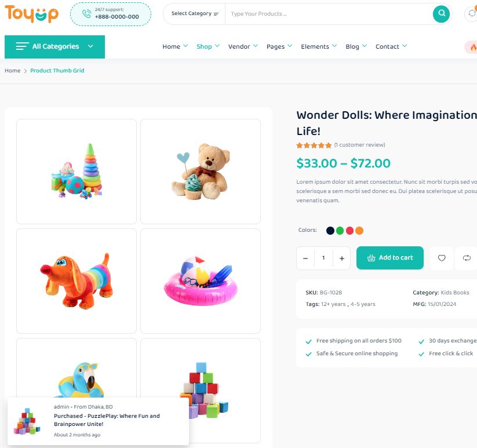Decrease quantity with minus button
This screenshot has width=477, height=448.
305,258
